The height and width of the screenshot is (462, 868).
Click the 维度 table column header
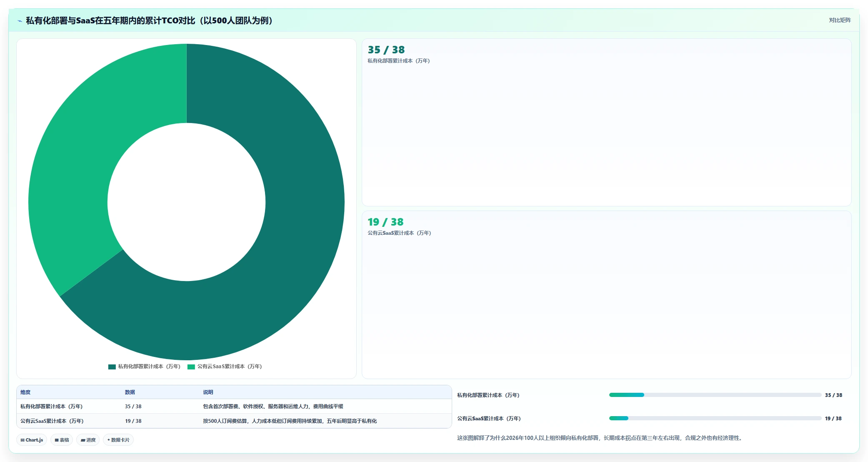25,392
